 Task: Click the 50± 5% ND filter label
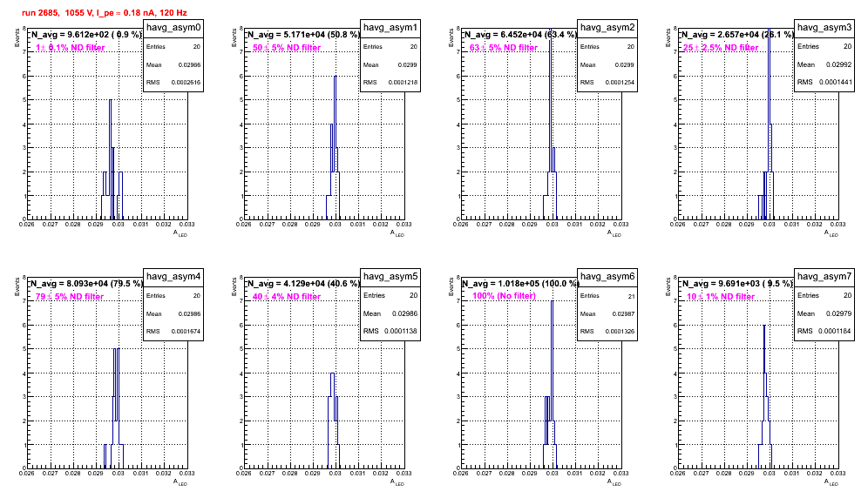tap(287, 48)
